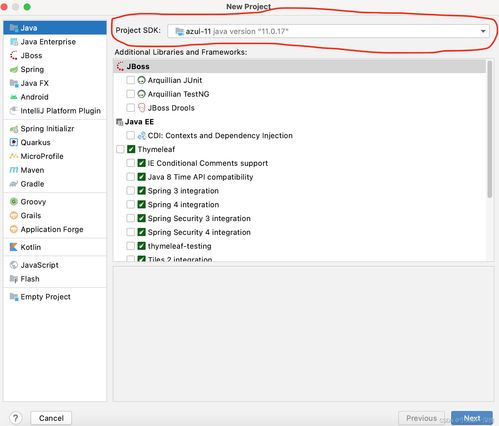499x426 pixels.
Task: Click the IntelliJ Platform Plugin icon
Action: [14, 111]
